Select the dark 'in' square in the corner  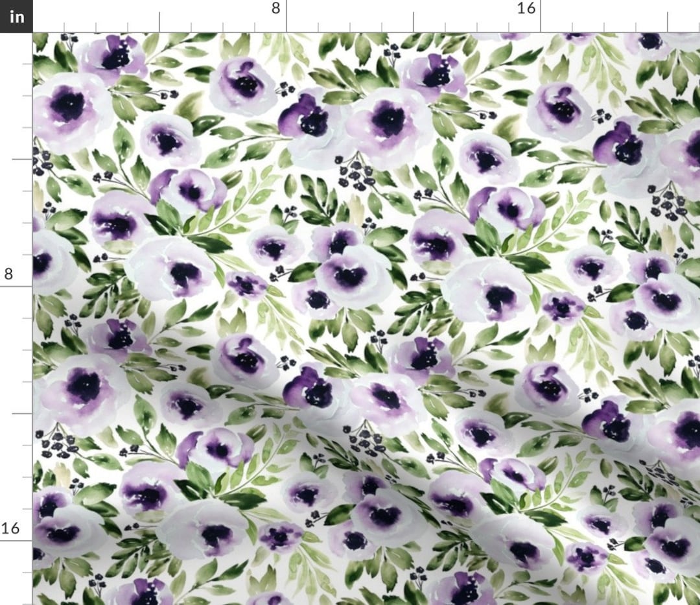click(16, 17)
